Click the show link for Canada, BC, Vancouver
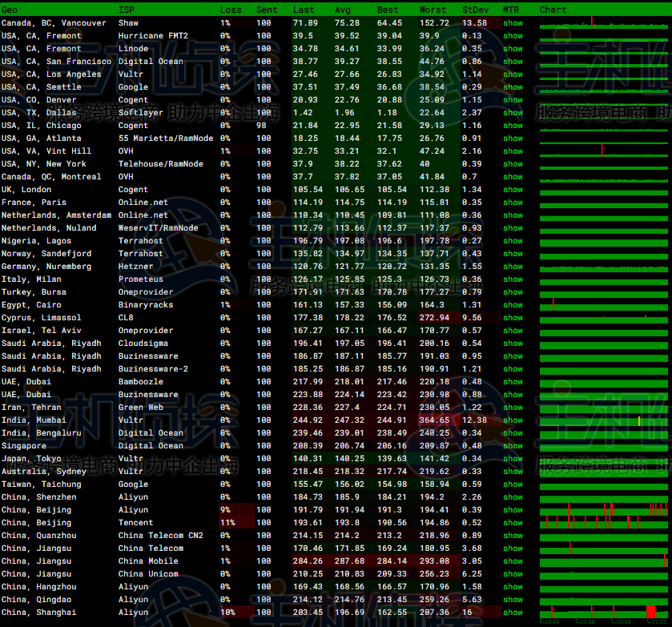This screenshot has height=627, width=672. (513, 23)
